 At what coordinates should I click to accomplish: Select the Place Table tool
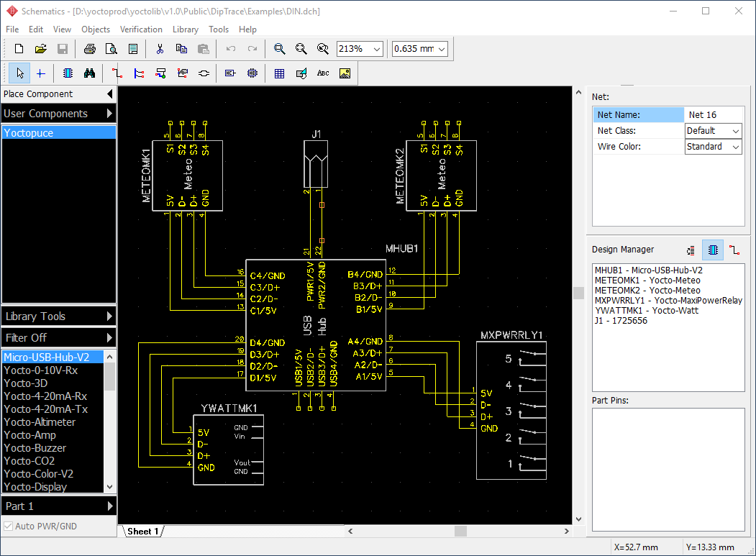pos(280,73)
